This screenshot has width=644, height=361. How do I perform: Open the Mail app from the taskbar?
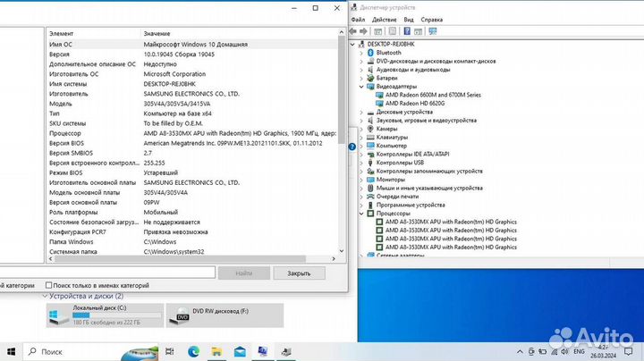click(x=240, y=351)
